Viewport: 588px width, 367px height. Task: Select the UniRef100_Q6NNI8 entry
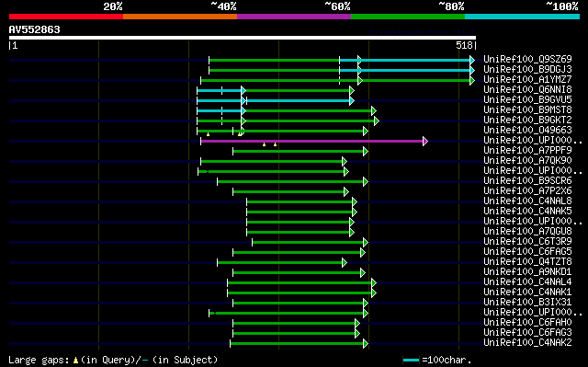coord(527,89)
